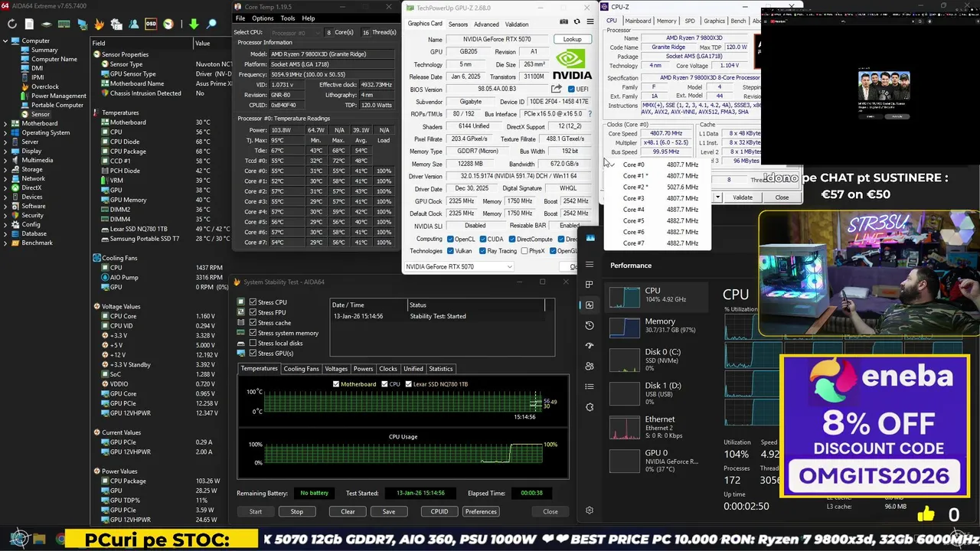Toggle Stress cache checkbox
980x551 pixels.
click(x=253, y=323)
